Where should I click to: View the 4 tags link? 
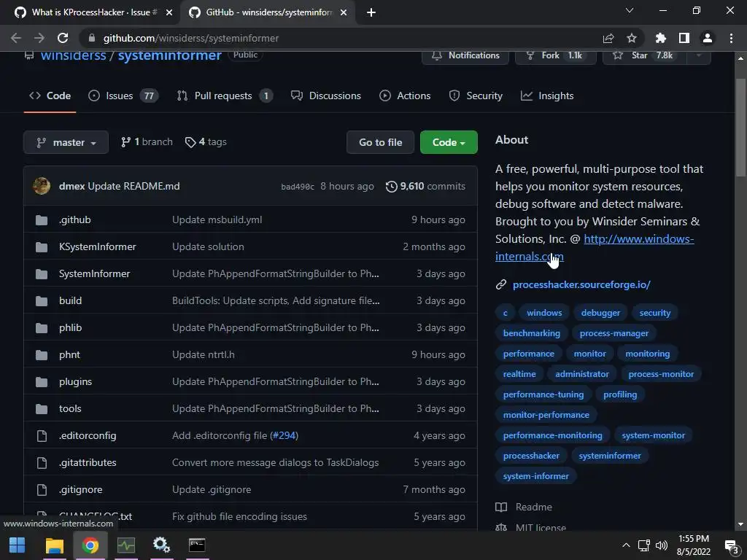(206, 142)
